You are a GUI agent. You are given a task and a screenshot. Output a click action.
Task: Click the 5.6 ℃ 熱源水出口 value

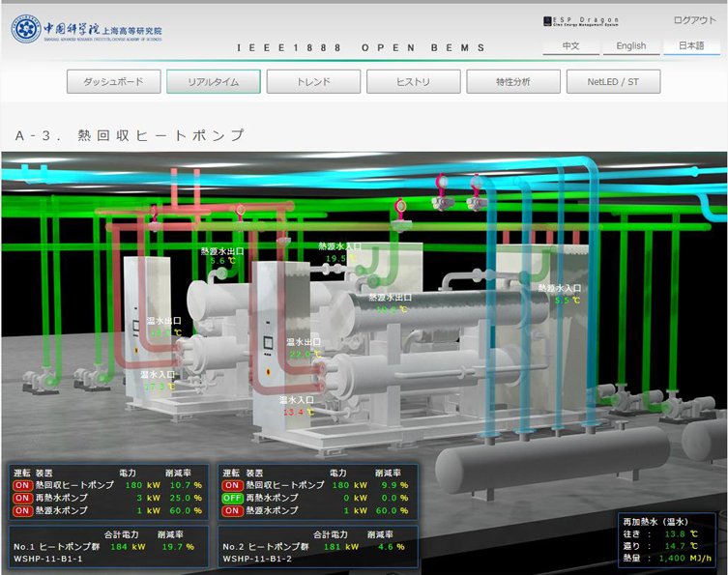click(223, 261)
